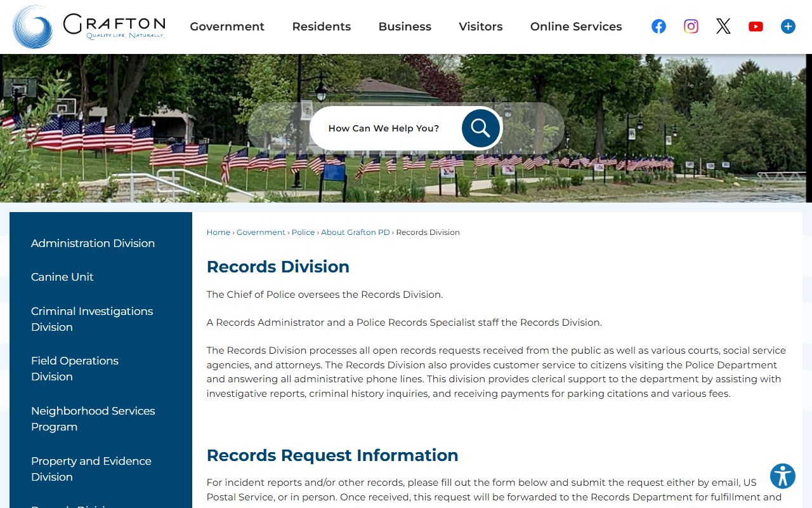This screenshot has width=812, height=508.
Task: Click the Records Request Information heading
Action: [332, 455]
